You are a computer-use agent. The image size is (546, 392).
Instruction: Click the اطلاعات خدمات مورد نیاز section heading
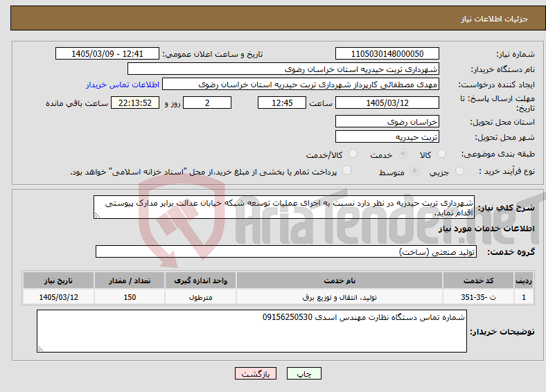point(486,229)
